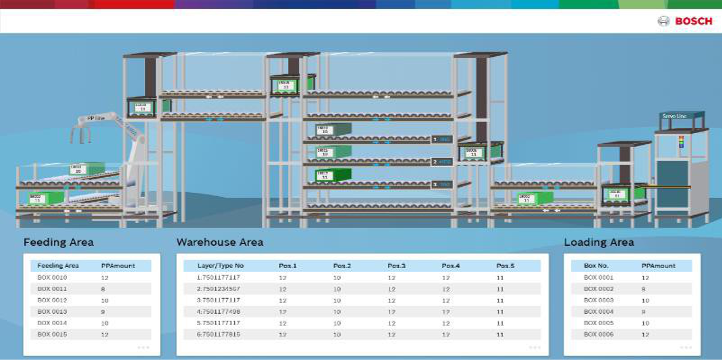Open the Loading Area table's three-dot menu
Screen dimensions: 723x360
(x=686, y=347)
